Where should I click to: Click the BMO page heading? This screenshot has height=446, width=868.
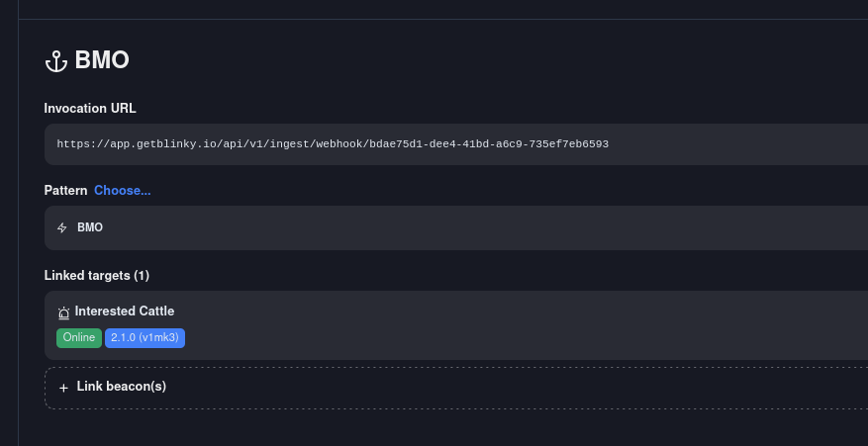click(102, 59)
